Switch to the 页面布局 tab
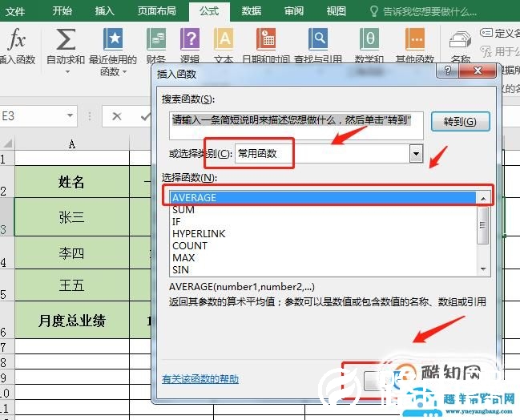The height and width of the screenshot is (420, 520). (x=156, y=11)
